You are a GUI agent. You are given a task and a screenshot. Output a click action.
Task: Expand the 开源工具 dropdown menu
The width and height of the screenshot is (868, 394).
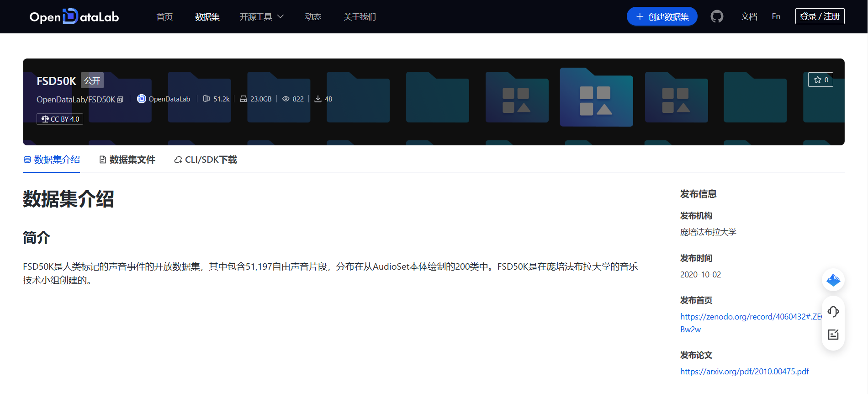coord(261,16)
